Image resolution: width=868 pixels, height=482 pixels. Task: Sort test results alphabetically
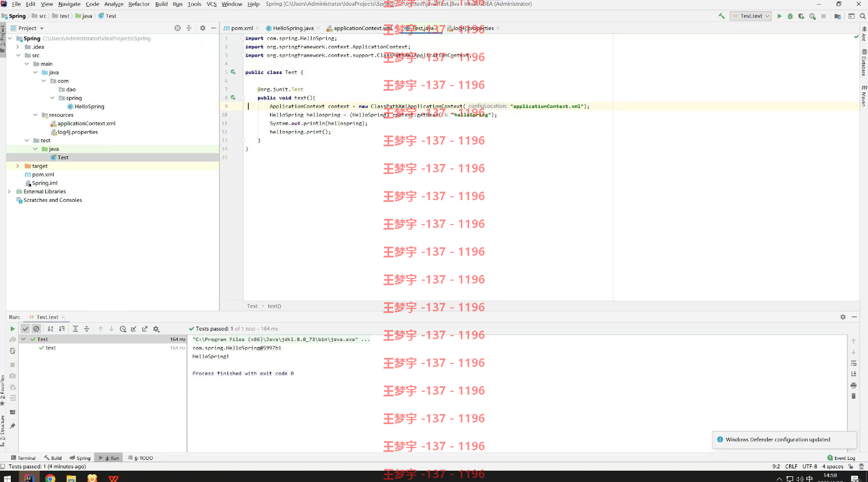coord(50,329)
